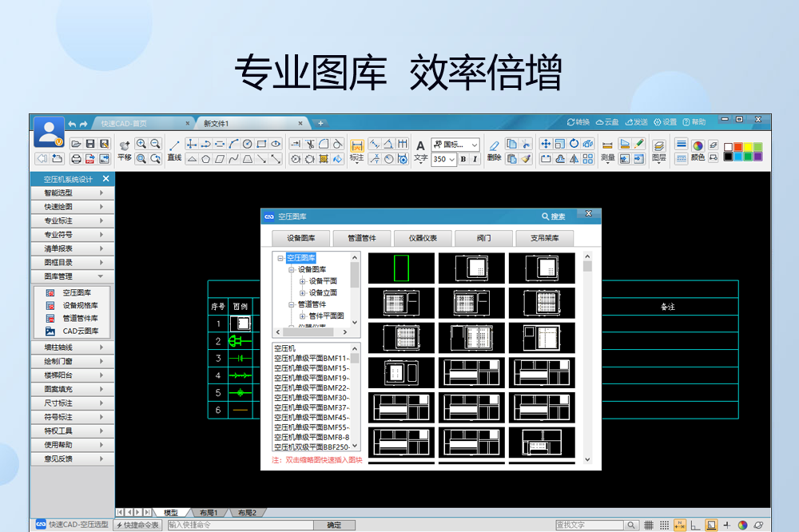Click the save file icon

90,144
